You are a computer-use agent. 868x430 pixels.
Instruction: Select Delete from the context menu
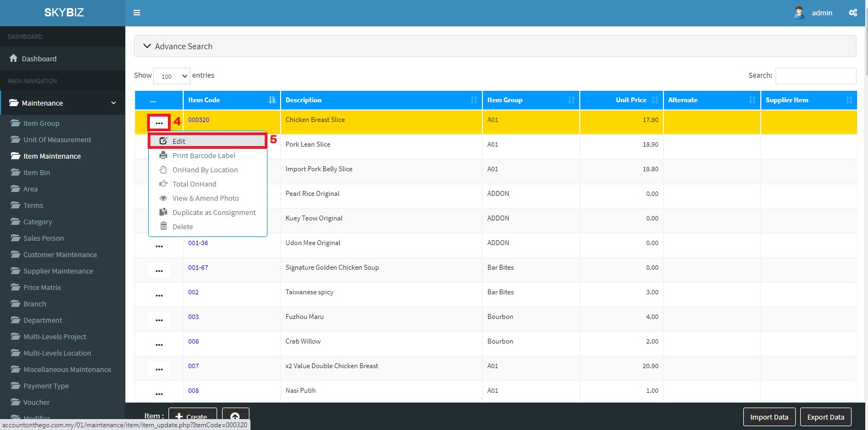(183, 226)
